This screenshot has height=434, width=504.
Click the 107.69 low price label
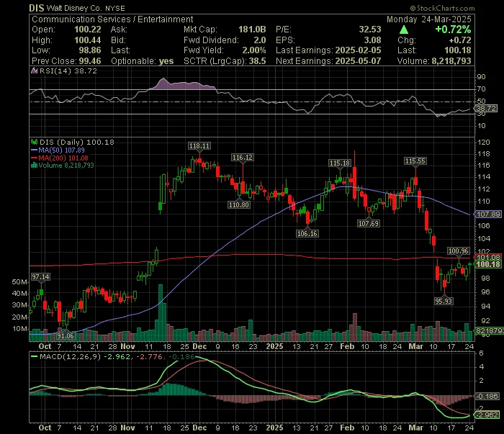coord(369,223)
